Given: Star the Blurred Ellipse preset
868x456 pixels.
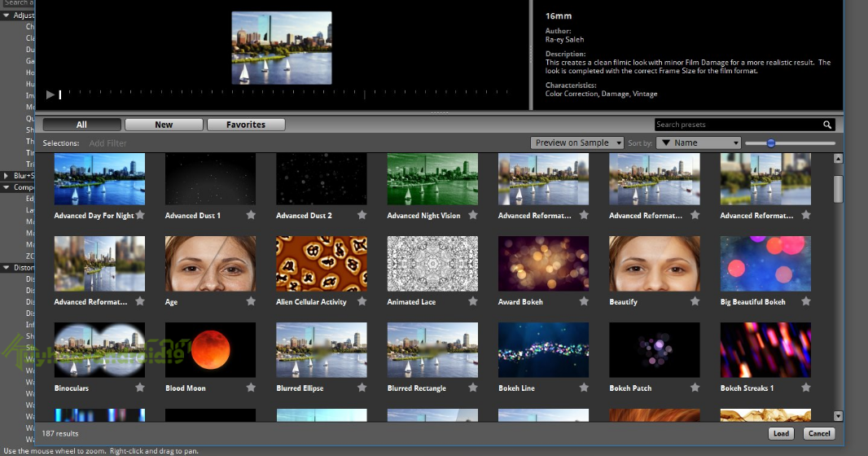Looking at the screenshot, I should (362, 388).
